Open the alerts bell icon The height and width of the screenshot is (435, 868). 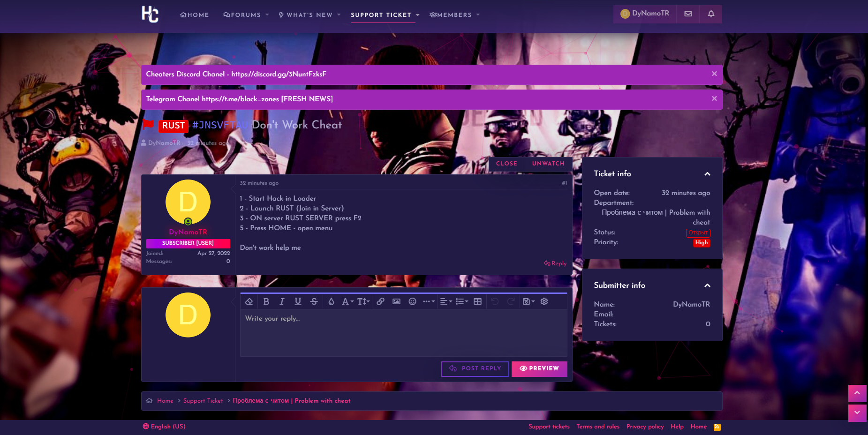click(x=711, y=14)
